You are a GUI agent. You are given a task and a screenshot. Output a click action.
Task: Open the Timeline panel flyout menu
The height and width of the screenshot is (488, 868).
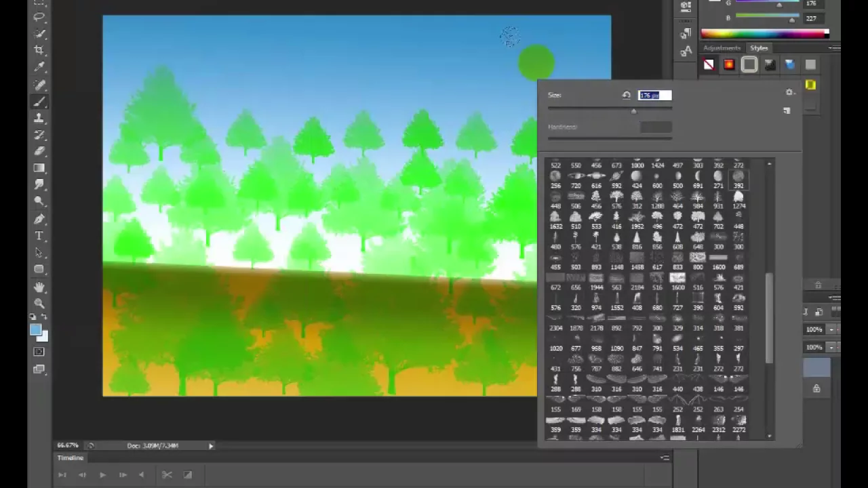(665, 458)
